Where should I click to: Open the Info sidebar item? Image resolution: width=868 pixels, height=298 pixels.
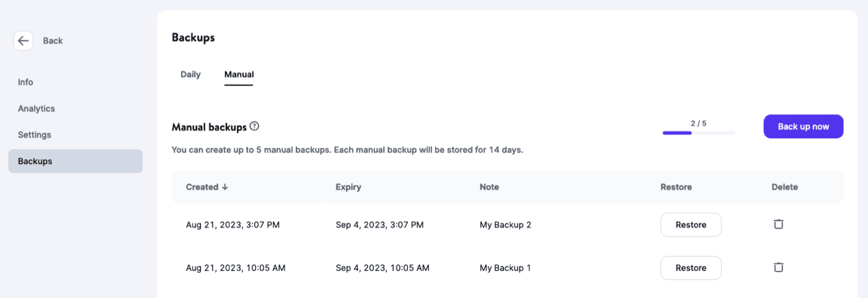tap(25, 82)
